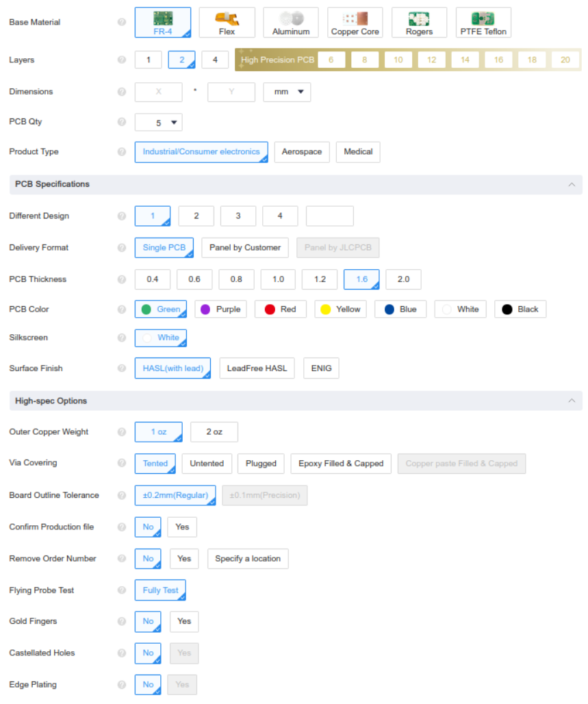The height and width of the screenshot is (704, 588).
Task: Click the Y dimension input field
Action: pos(231,92)
